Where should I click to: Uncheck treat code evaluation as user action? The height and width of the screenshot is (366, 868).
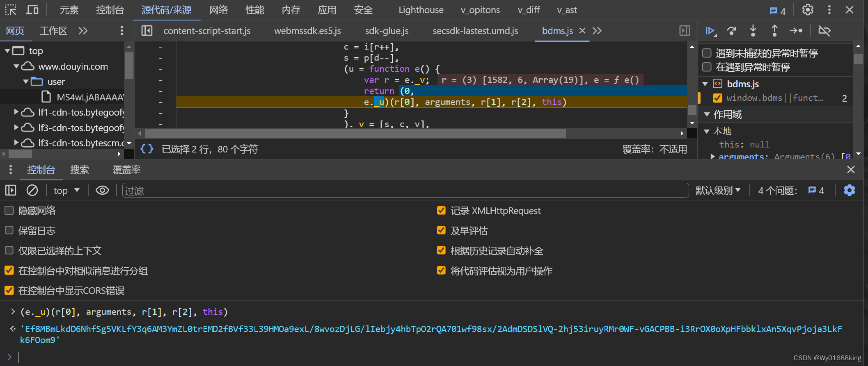coord(441,271)
